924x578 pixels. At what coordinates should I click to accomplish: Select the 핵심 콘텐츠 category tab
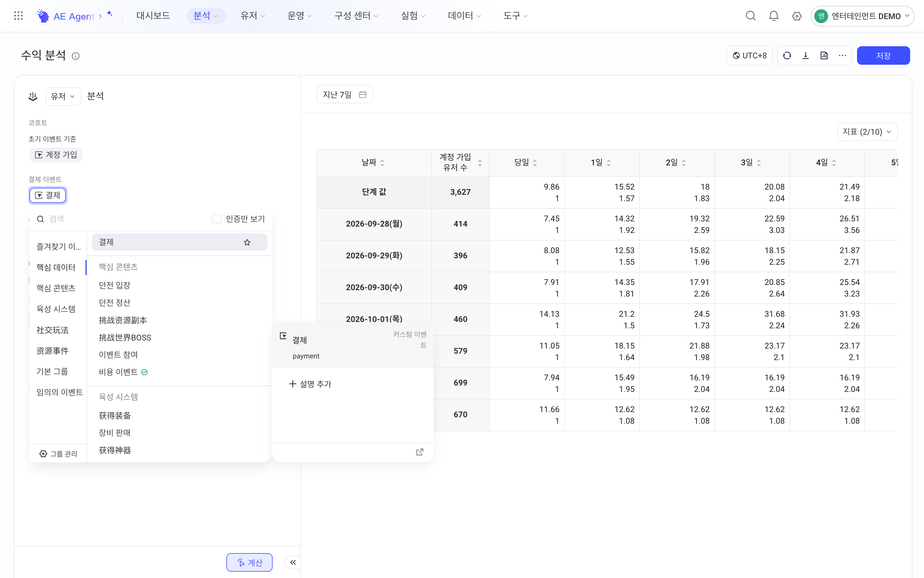pos(56,288)
